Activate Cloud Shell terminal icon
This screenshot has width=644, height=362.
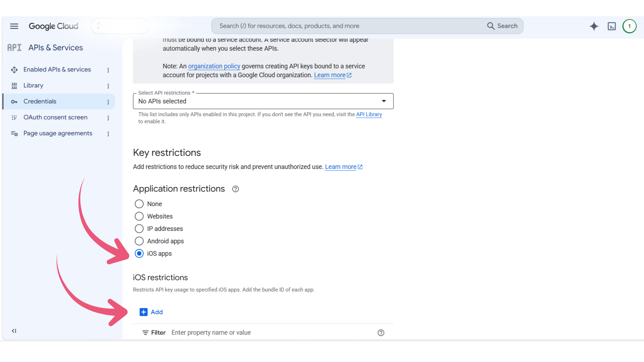612,26
